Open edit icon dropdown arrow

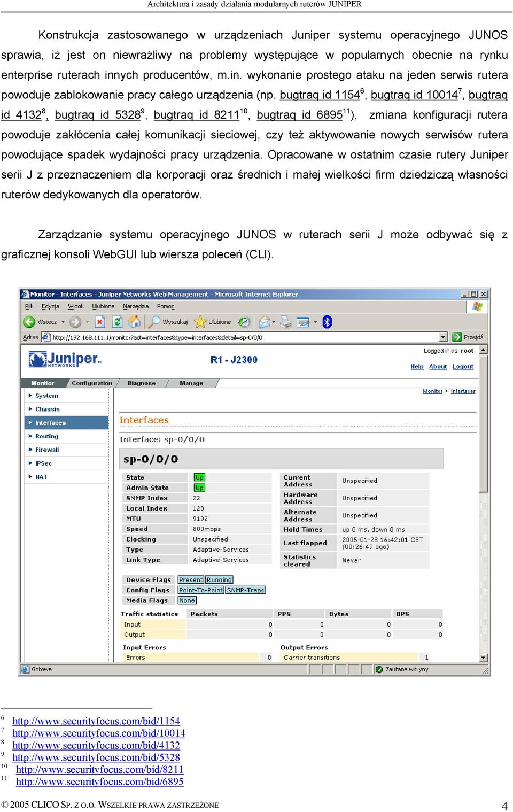pyautogui.click(x=315, y=322)
